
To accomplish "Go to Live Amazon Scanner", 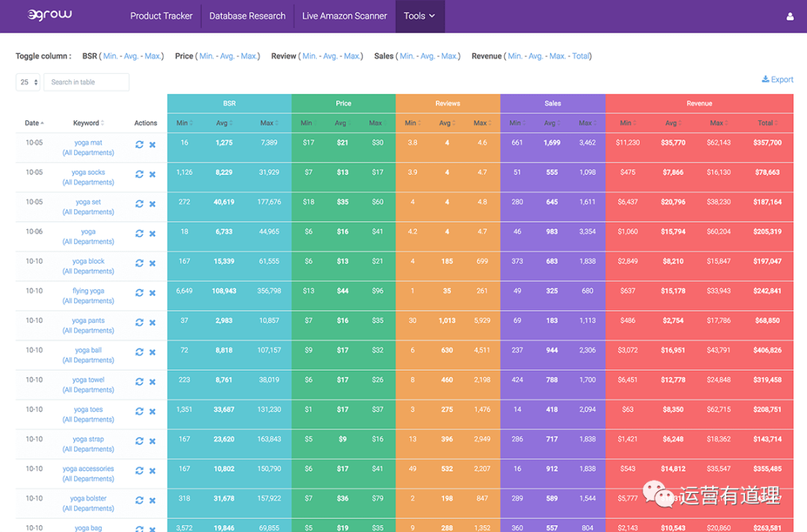I will [x=344, y=16].
